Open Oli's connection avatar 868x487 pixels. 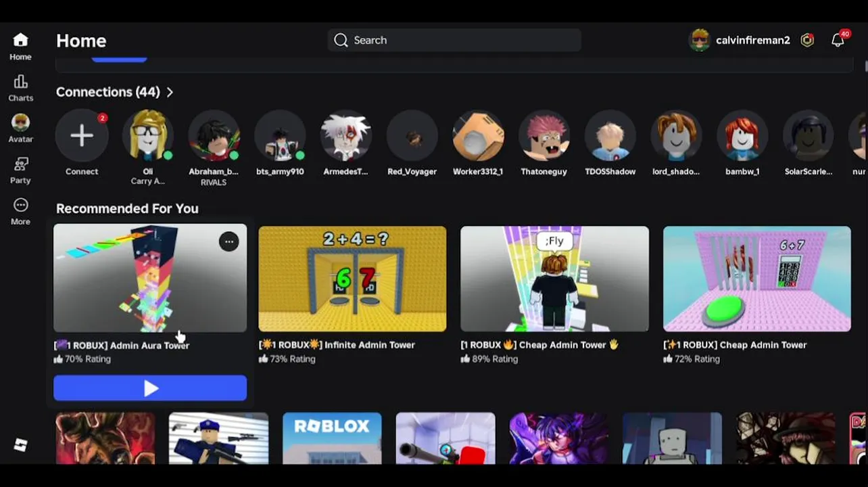148,135
